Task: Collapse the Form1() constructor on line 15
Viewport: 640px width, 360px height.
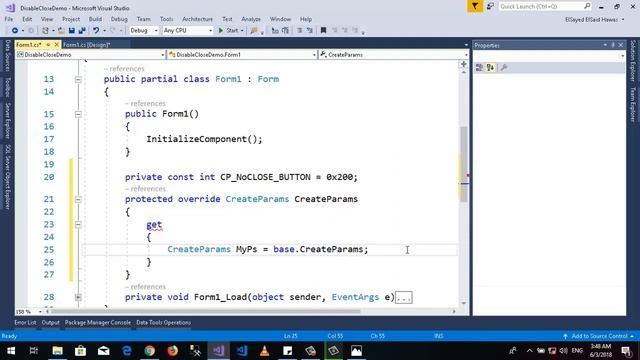Action: 78,114
